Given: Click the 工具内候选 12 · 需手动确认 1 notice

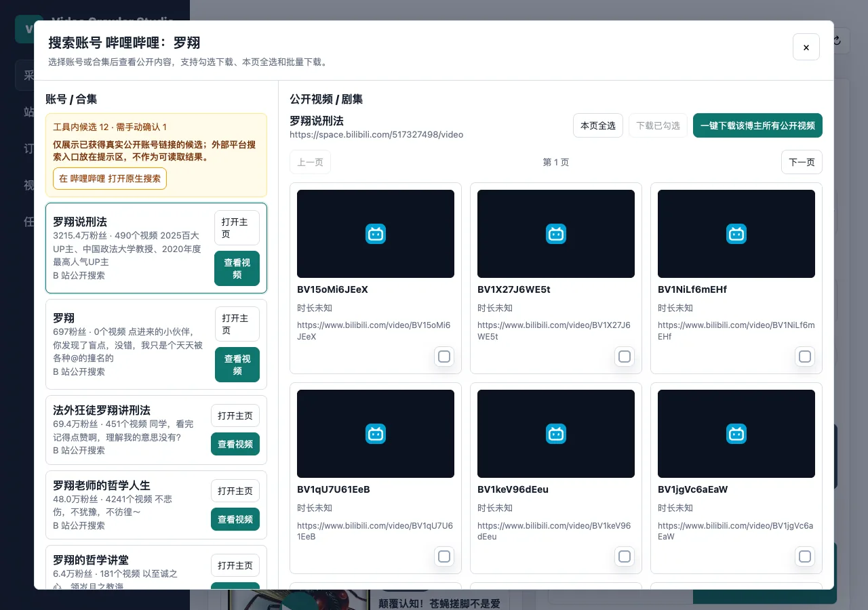Looking at the screenshot, I should pos(110,127).
